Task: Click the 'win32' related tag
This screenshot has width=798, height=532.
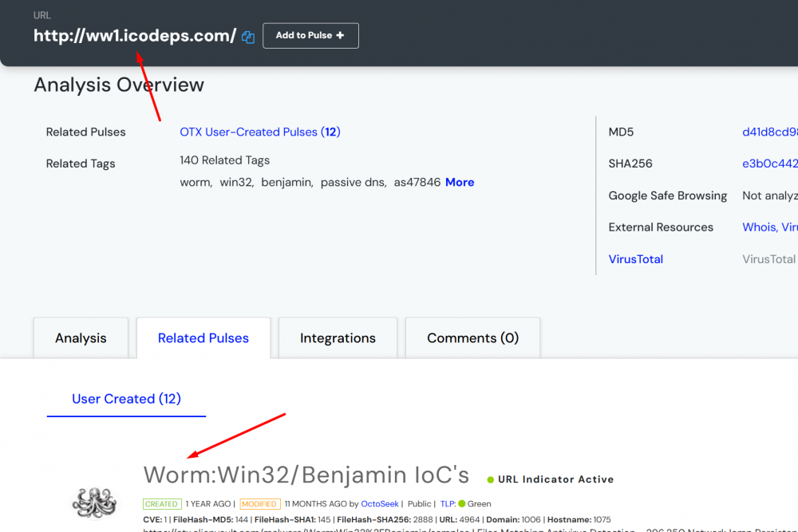Action: (x=235, y=182)
